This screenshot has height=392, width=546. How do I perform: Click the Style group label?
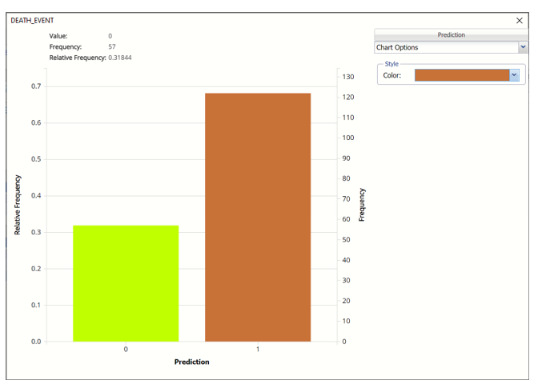click(x=391, y=64)
